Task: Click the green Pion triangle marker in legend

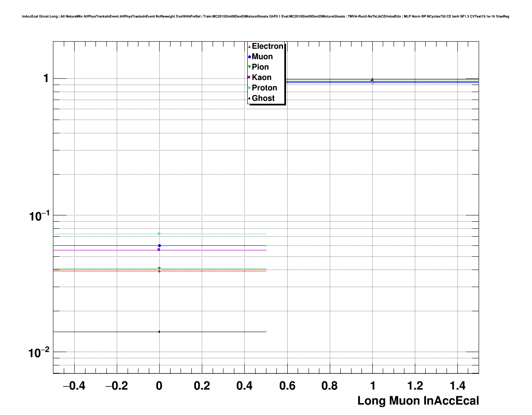Action: (249, 67)
